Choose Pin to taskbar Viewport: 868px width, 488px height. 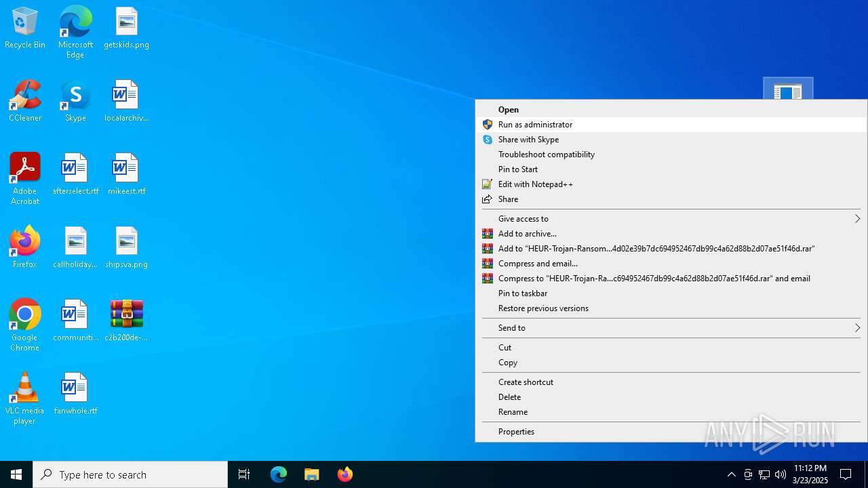671,293
